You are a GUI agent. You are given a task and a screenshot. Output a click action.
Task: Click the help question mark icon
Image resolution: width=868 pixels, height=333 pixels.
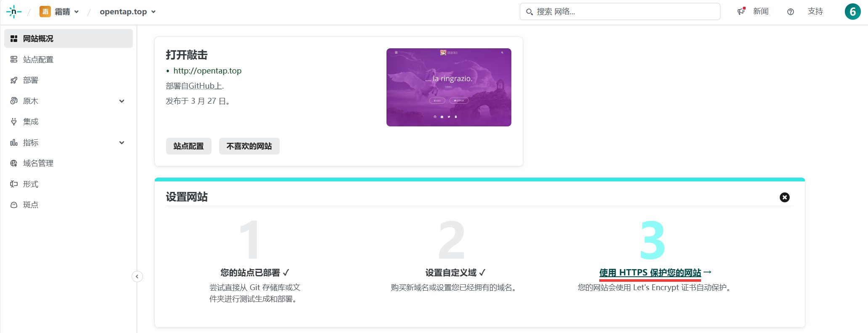click(x=791, y=12)
